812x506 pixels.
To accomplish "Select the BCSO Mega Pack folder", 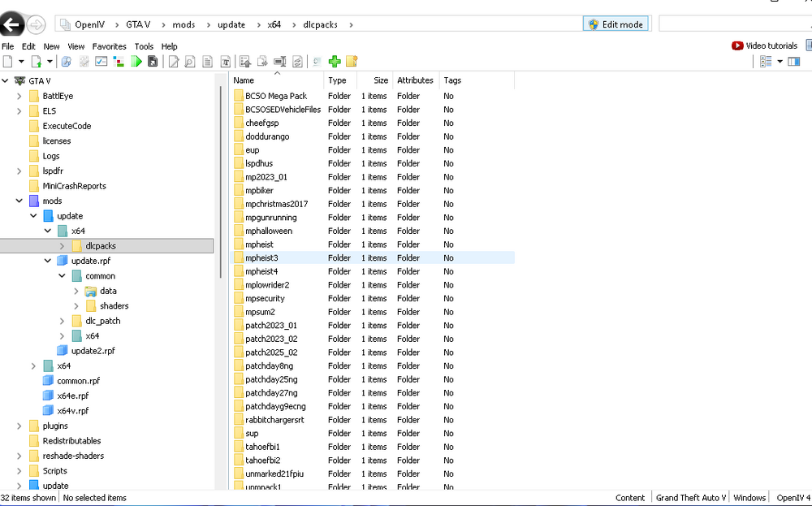I will (x=276, y=97).
